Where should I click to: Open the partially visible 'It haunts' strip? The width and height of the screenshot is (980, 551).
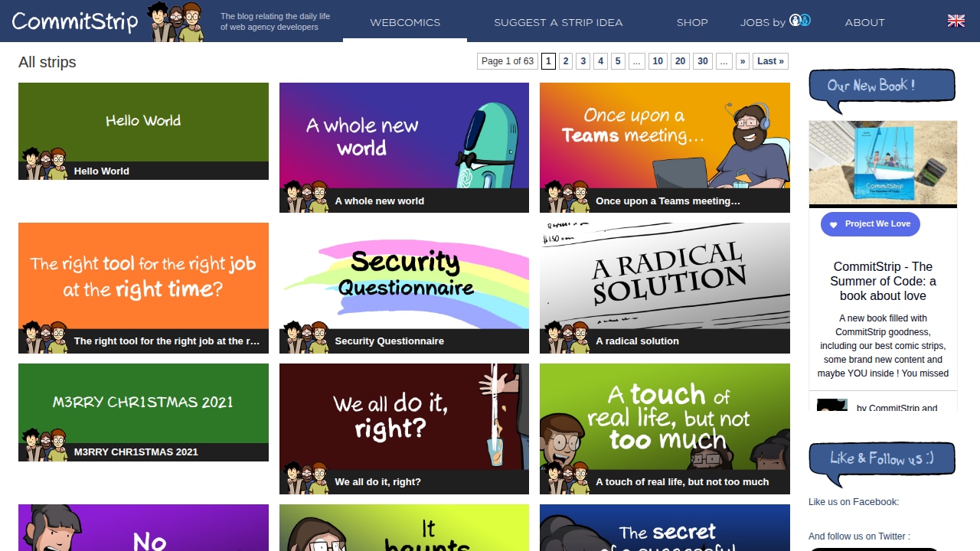pos(404,528)
